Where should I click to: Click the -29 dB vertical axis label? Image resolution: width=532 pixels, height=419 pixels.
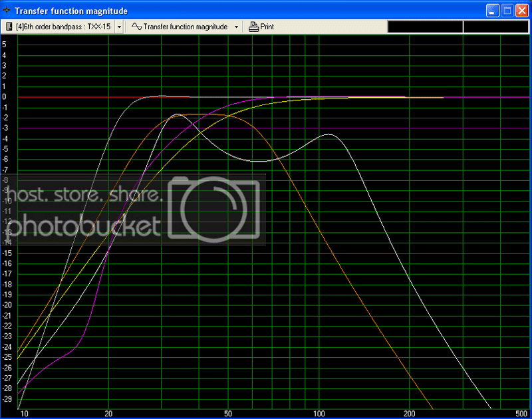7,399
